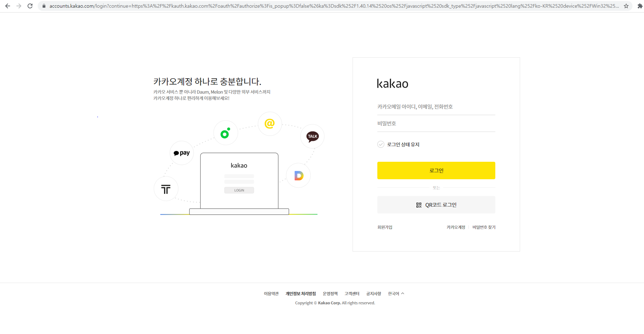Screen dimensions: 644x334
Task: Open the 고객센터 footer link
Action: pyautogui.click(x=352, y=293)
